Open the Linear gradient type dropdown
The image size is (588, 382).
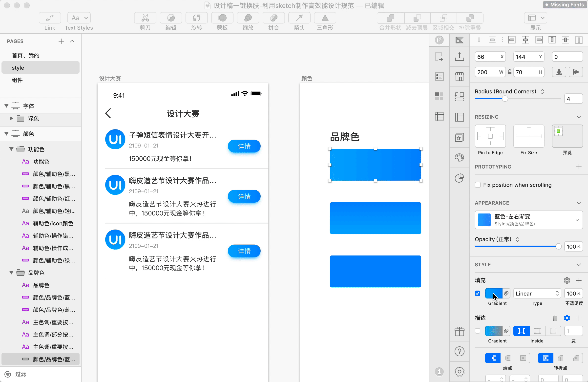tap(537, 293)
